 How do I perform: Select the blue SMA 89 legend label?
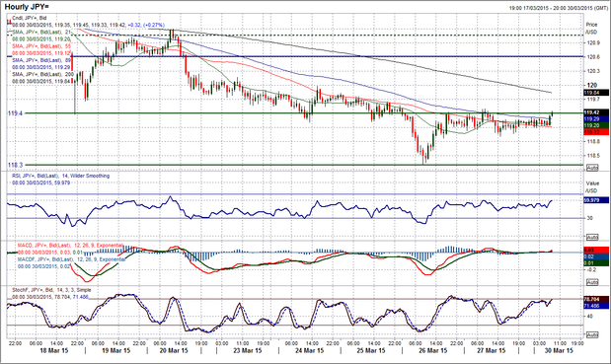point(41,60)
